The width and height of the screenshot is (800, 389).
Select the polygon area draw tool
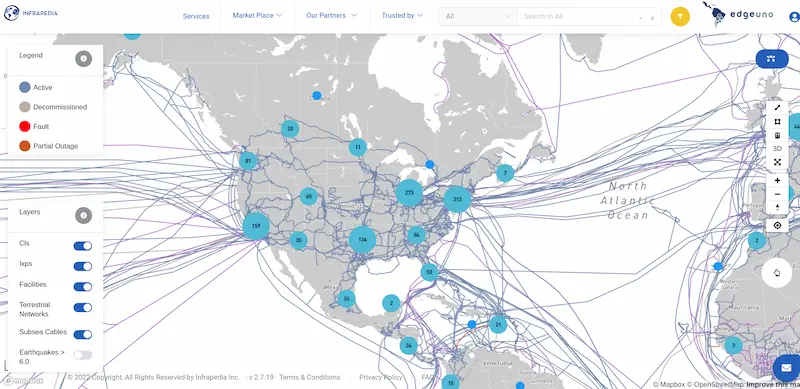coord(777,121)
